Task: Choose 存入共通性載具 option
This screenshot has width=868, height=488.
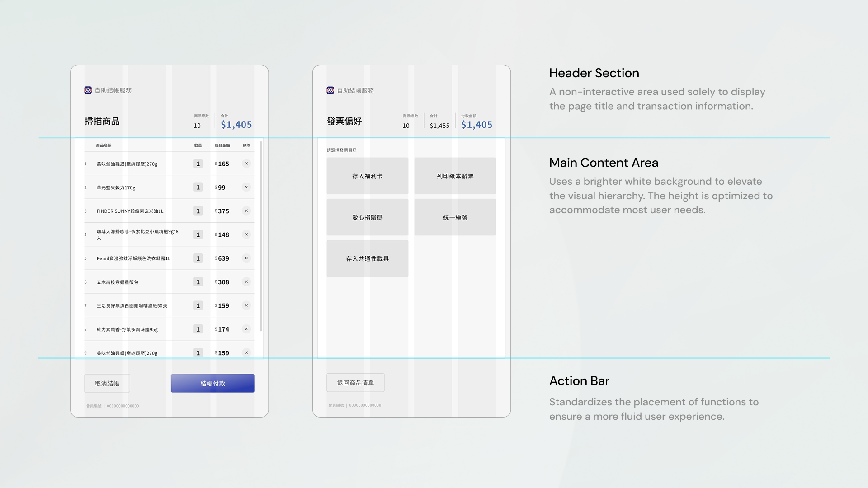Action: click(x=368, y=258)
